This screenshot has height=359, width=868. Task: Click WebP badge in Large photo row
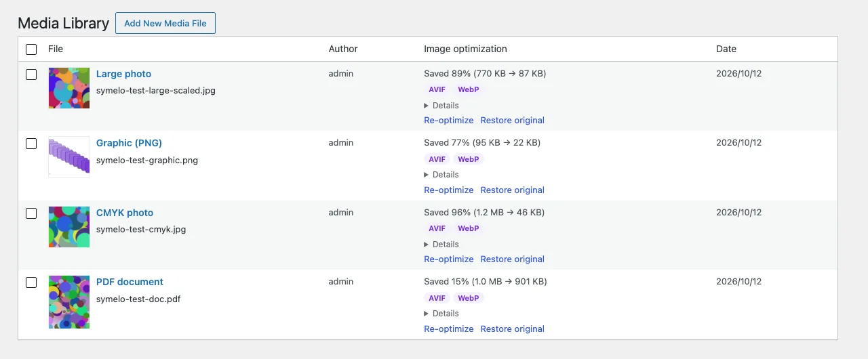coord(469,90)
